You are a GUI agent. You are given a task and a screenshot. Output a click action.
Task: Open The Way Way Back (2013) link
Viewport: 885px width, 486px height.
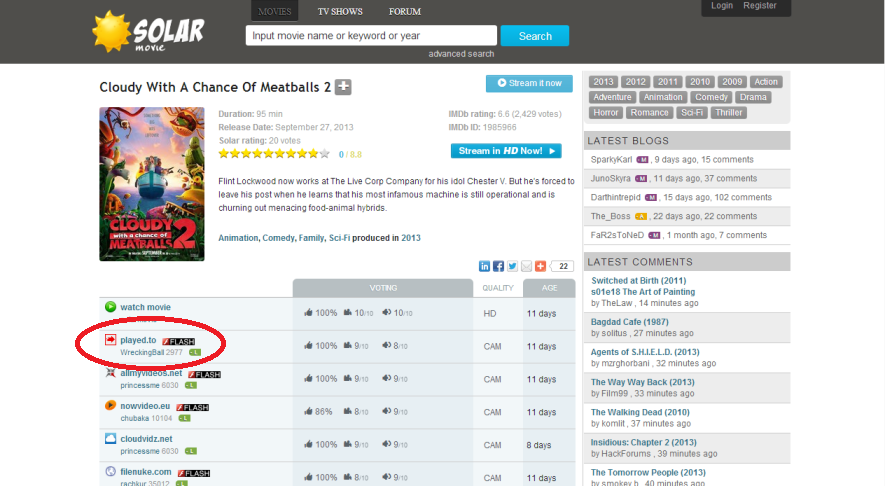click(x=642, y=382)
